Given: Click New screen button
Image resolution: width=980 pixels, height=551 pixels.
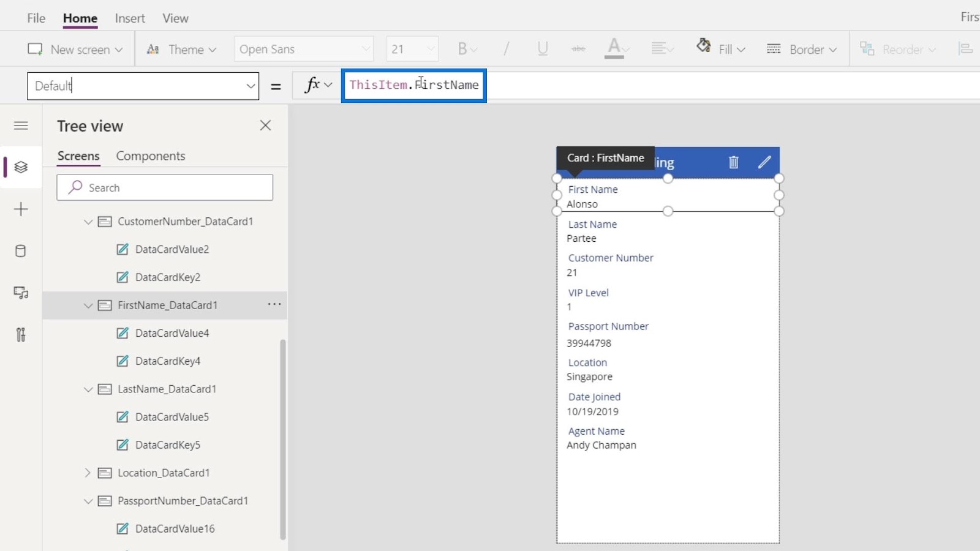Looking at the screenshot, I should point(75,49).
